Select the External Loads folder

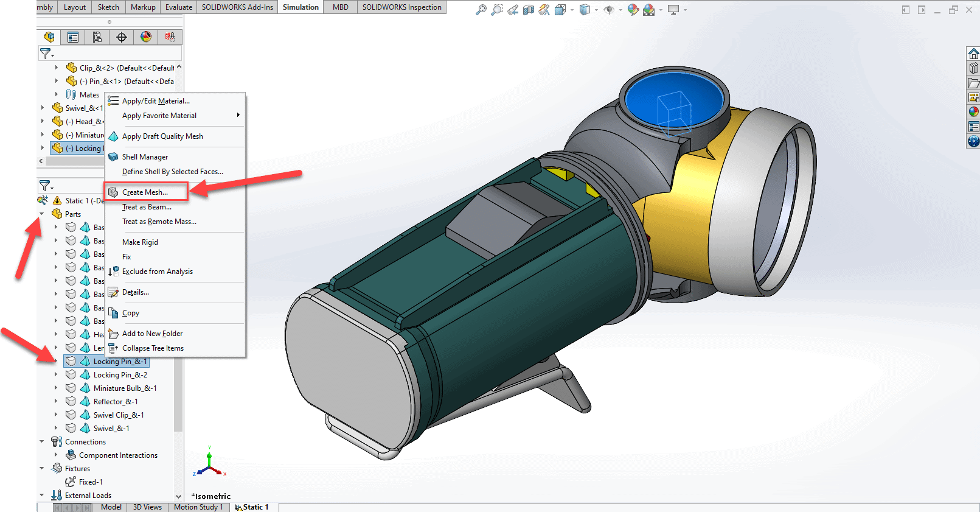click(x=88, y=496)
